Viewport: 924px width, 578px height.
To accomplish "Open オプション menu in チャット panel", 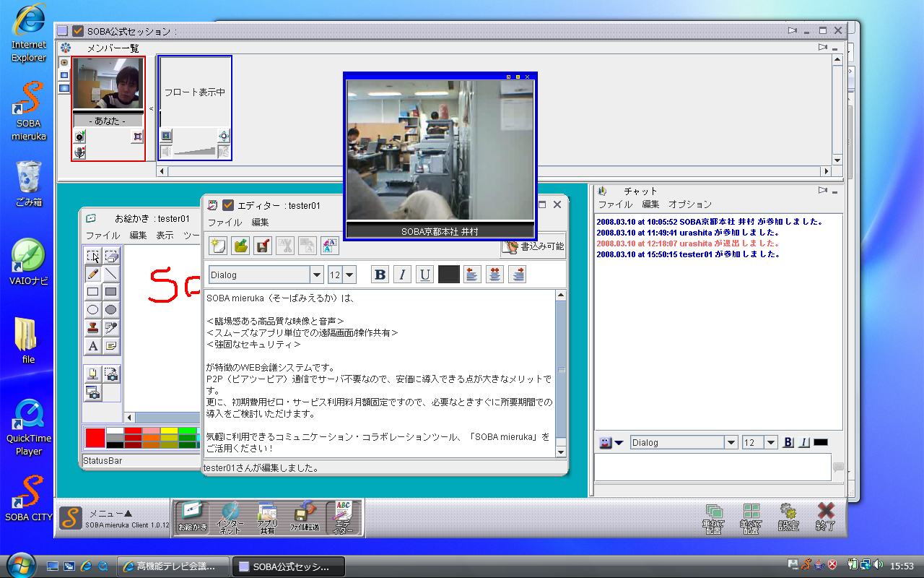I will tap(690, 204).
